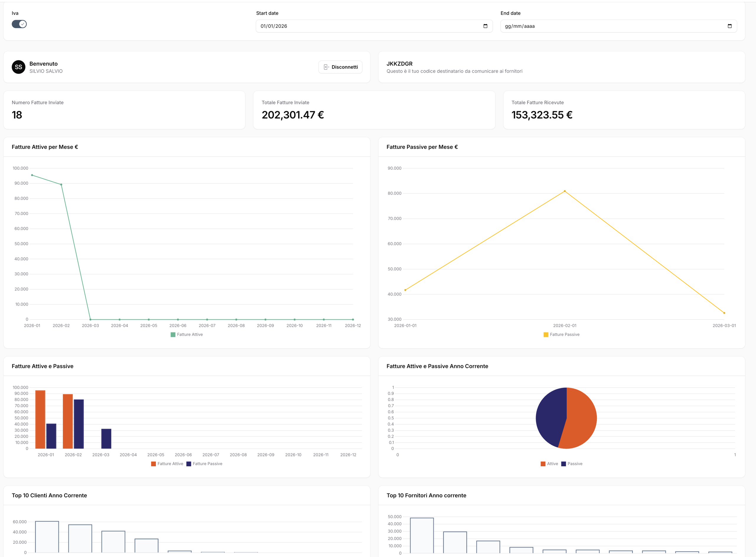Toggle the Iva switch

click(x=19, y=24)
